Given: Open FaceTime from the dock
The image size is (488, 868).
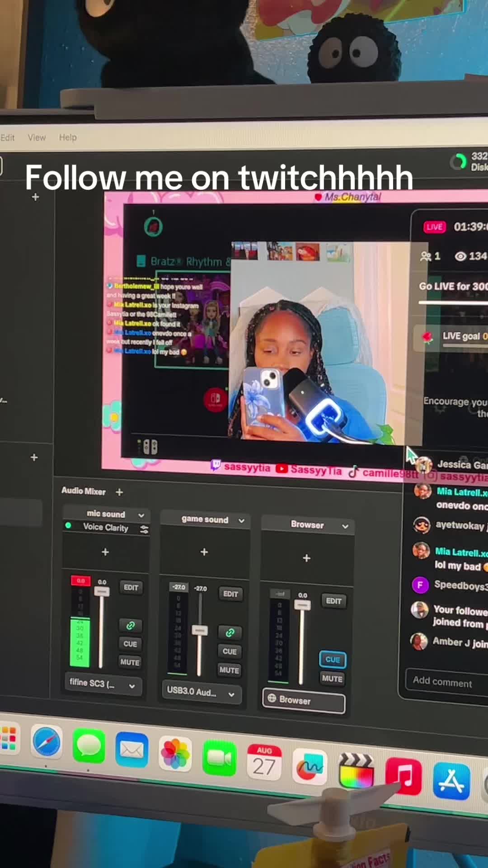Looking at the screenshot, I should [219, 758].
